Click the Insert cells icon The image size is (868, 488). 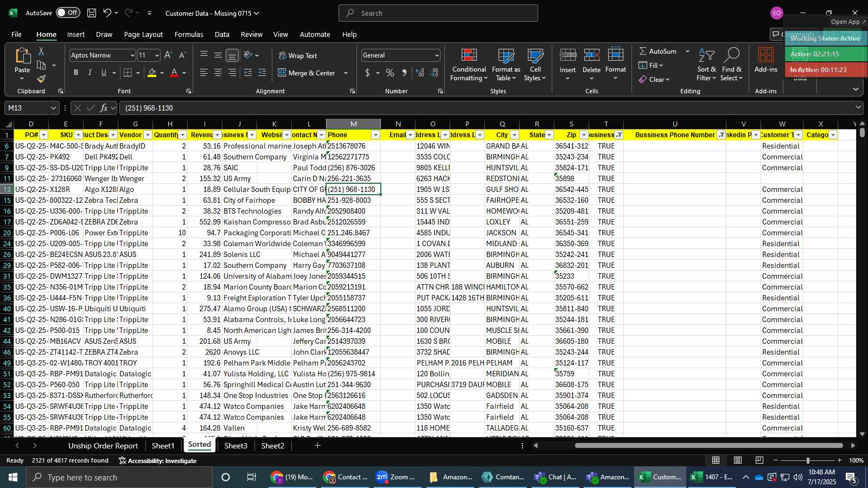point(567,55)
